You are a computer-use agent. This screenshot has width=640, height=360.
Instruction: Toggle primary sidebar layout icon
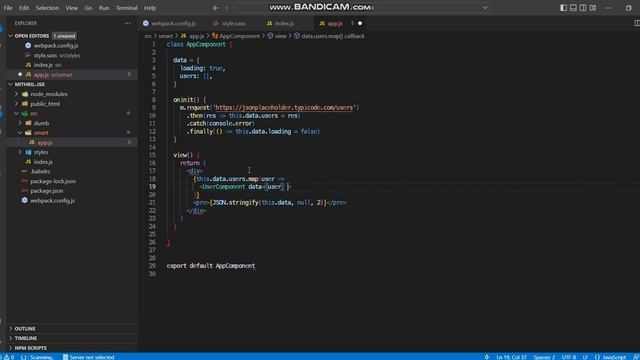pos(563,8)
